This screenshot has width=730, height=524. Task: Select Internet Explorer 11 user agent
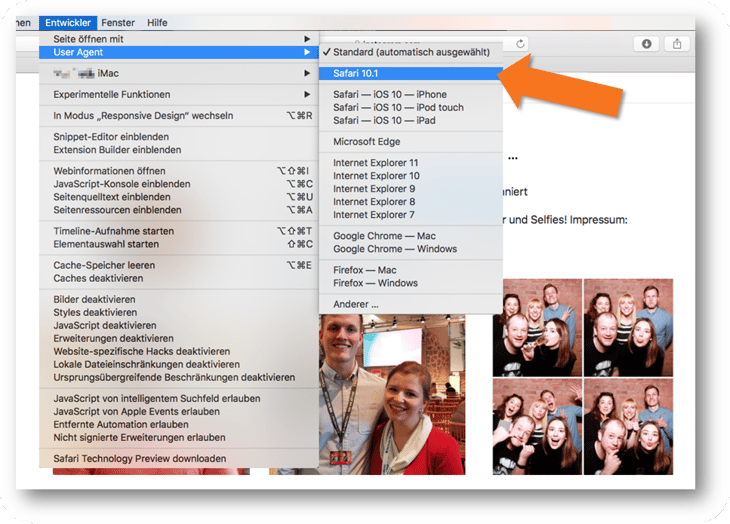(x=411, y=163)
